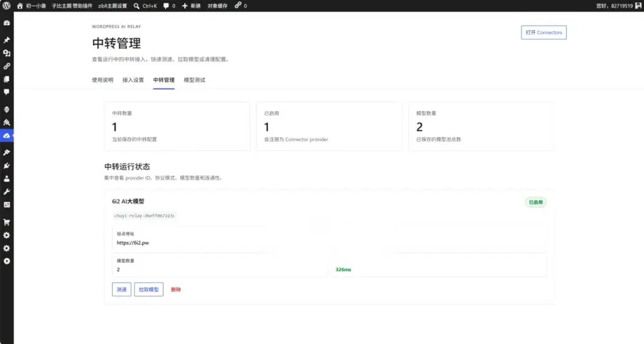Click the 中转运行状态 heading
The width and height of the screenshot is (644, 344).
[x=127, y=166]
